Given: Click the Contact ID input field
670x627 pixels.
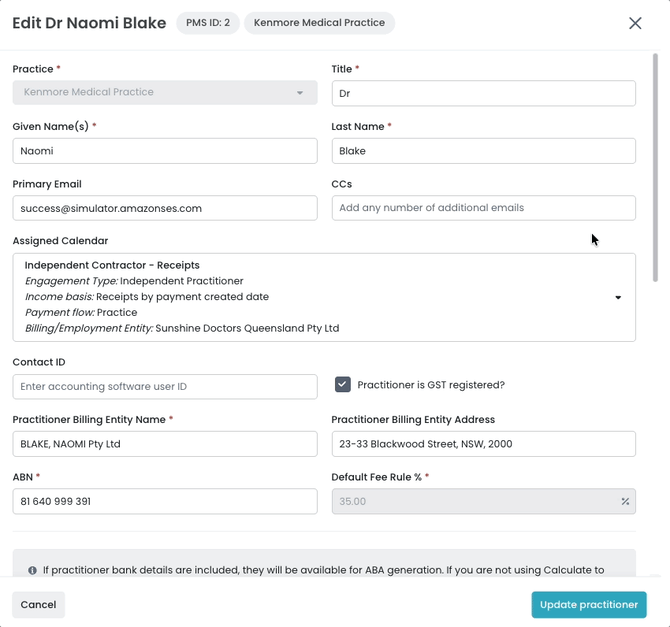Looking at the screenshot, I should [x=165, y=387].
